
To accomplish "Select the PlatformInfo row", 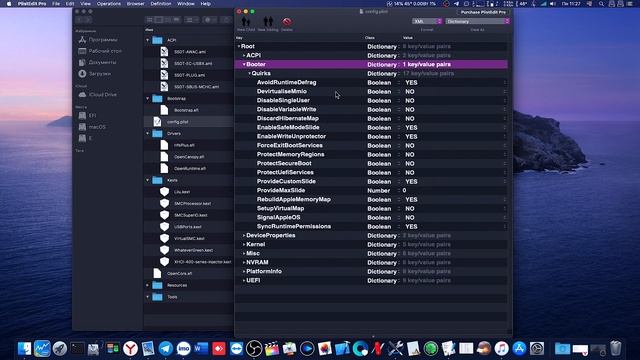I will [371, 271].
